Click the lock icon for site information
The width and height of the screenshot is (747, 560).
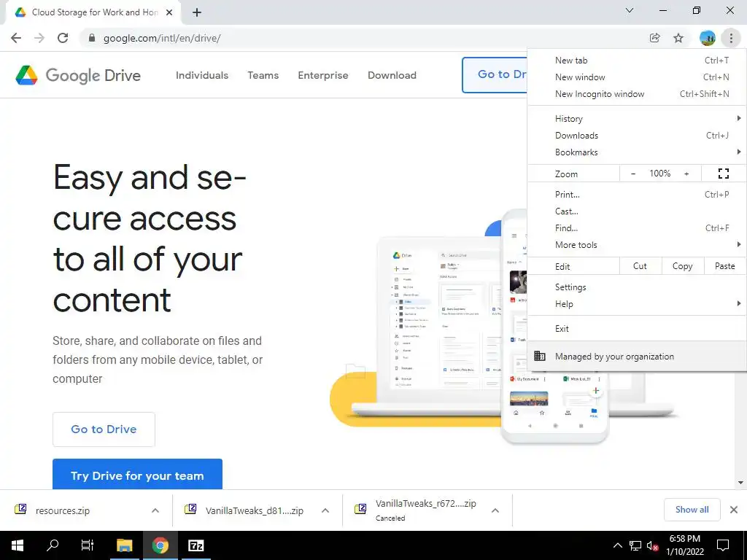(x=92, y=38)
